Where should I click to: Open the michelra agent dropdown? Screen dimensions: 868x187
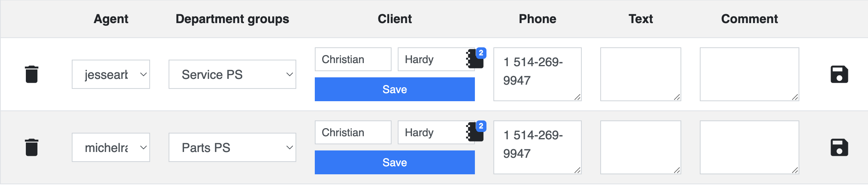(x=111, y=147)
